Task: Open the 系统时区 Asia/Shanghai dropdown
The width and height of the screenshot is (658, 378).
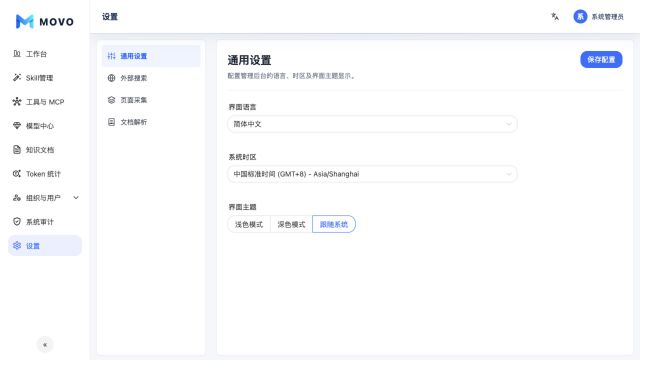Action: (x=372, y=174)
